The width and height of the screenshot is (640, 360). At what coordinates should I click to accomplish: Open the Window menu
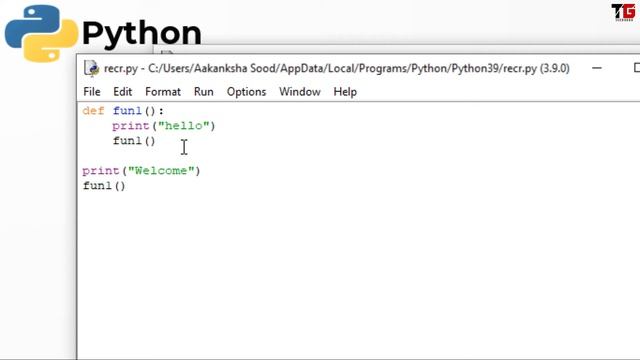point(300,92)
